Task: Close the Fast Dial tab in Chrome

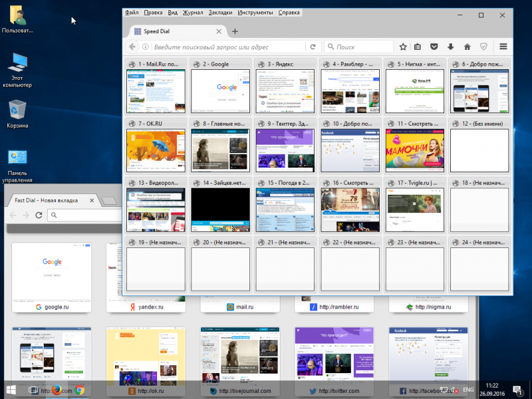Action: tap(92, 201)
